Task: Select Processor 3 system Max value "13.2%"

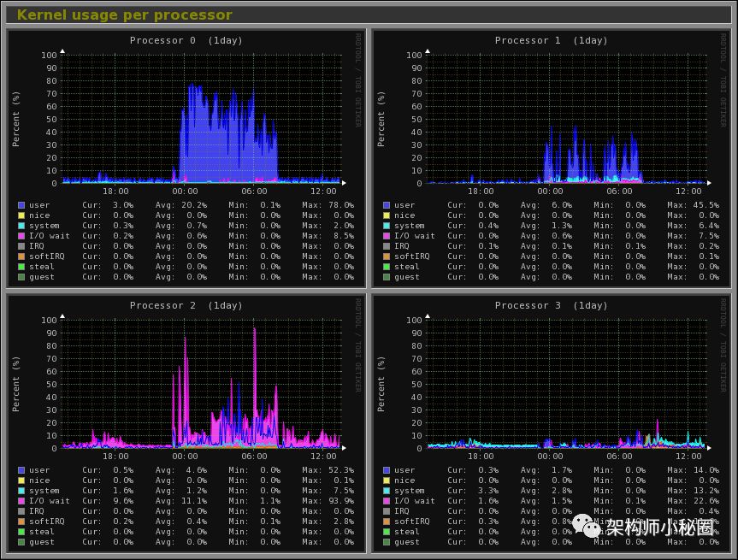Action: [706, 491]
